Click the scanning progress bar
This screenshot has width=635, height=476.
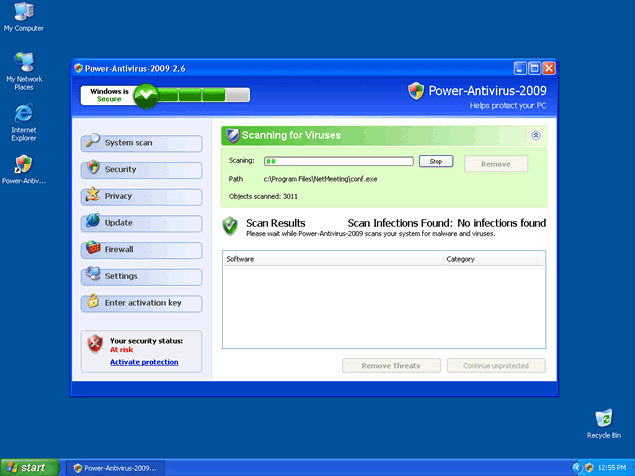click(x=338, y=161)
